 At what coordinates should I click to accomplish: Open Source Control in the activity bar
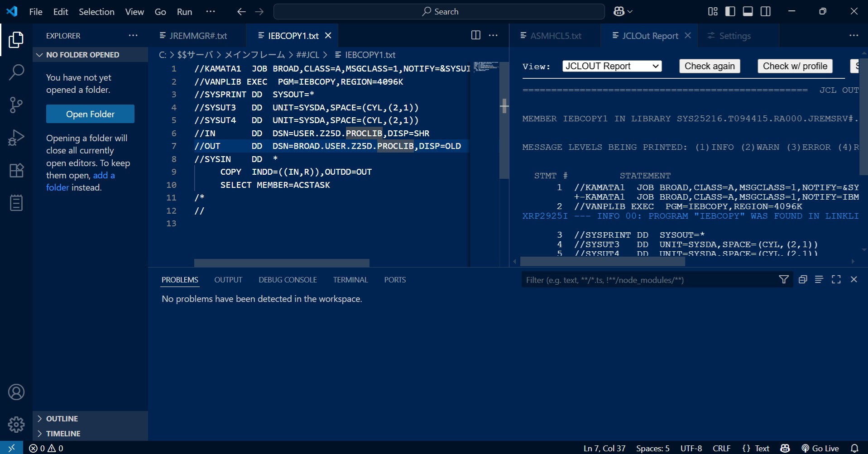(x=16, y=105)
